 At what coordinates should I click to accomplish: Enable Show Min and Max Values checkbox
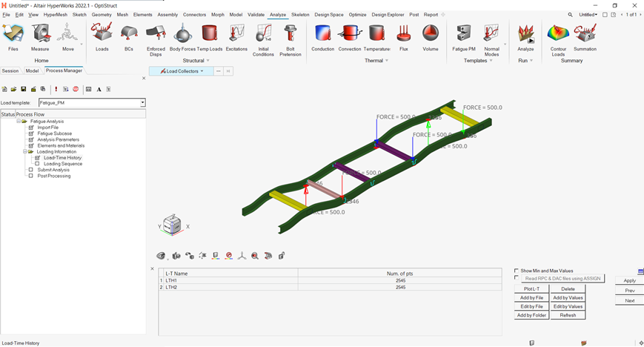point(517,271)
